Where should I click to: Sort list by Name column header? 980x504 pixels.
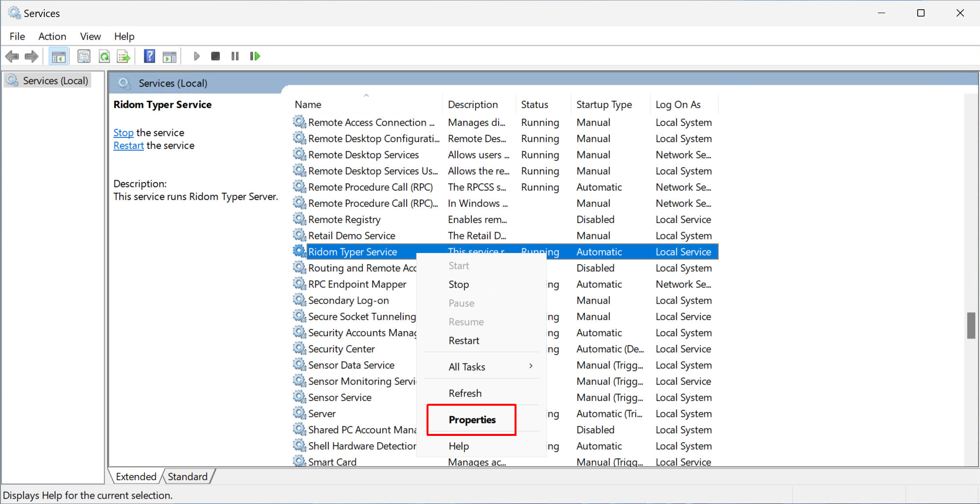pos(308,105)
